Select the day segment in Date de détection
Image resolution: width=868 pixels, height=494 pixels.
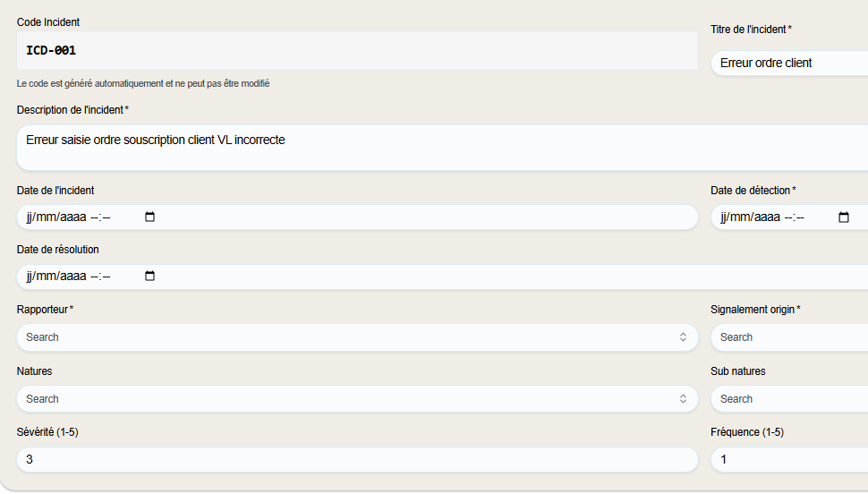click(725, 217)
